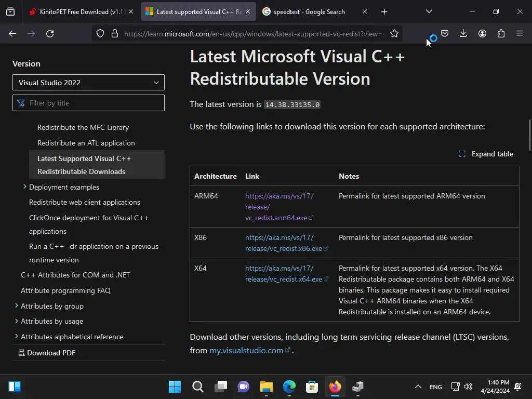Open notifications bell icon
The image size is (532, 399).
[x=518, y=387]
